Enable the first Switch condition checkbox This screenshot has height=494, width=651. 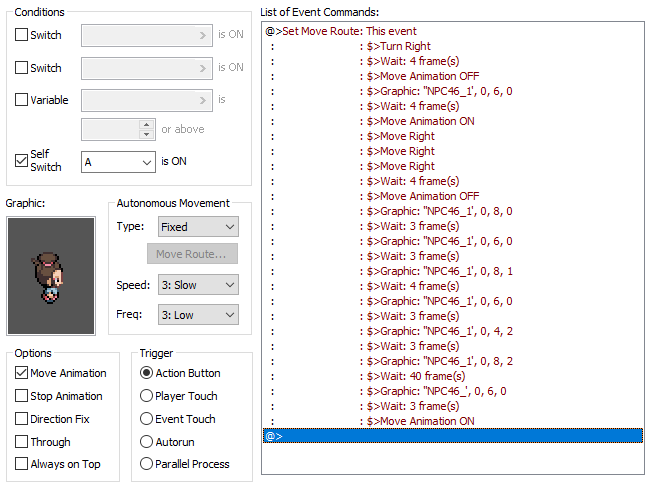tap(22, 35)
